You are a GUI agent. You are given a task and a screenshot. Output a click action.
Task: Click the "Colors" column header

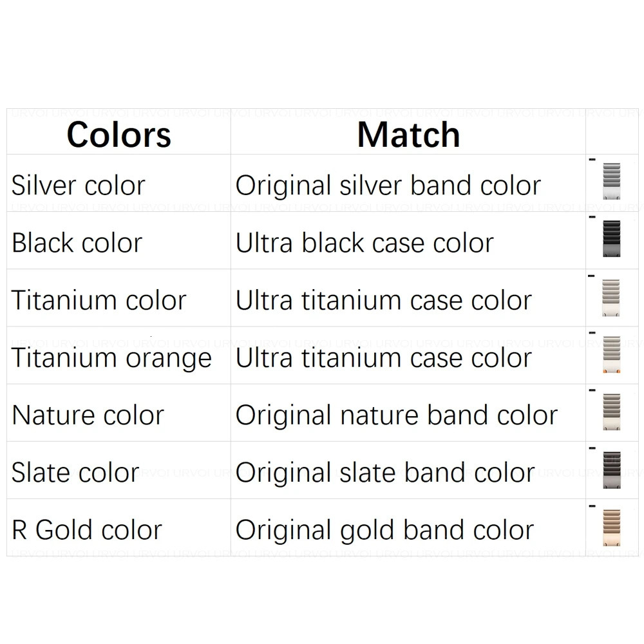click(x=118, y=135)
